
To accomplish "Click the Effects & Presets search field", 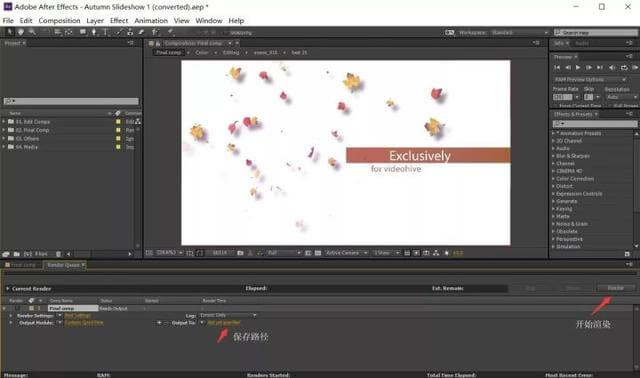I will pos(595,123).
